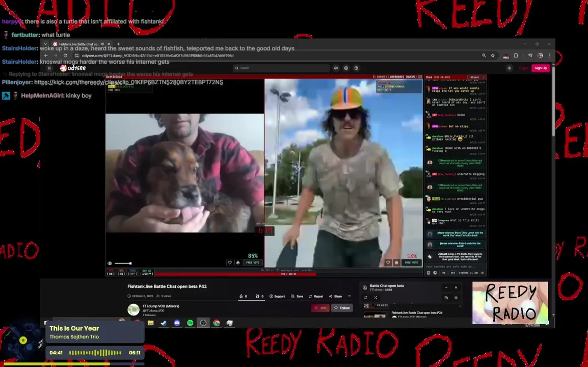Viewport: 588px width, 367px height.
Task: Seek in the music player waveform bar
Action: click(x=95, y=353)
